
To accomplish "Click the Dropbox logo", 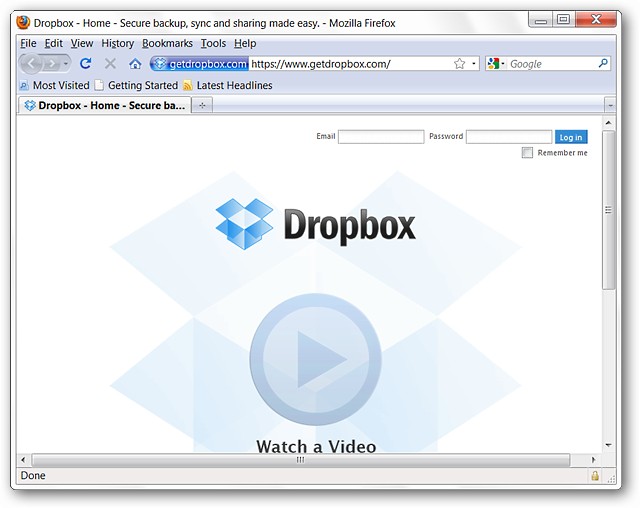I will 316,224.
